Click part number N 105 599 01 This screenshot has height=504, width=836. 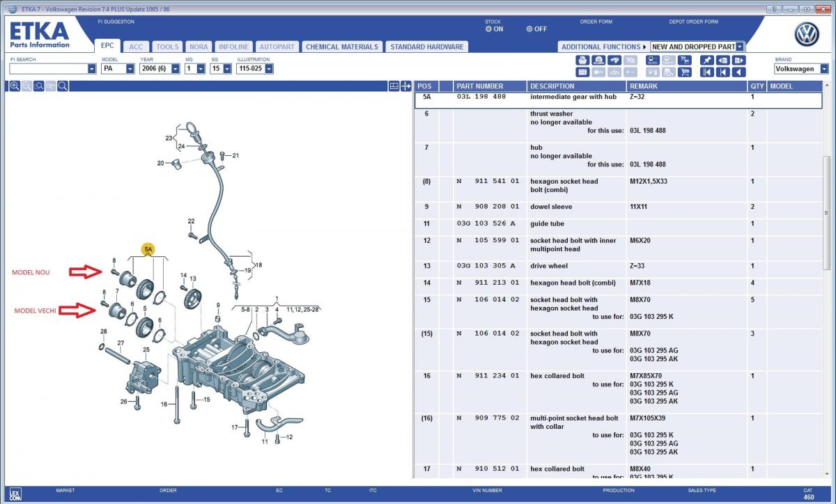[x=488, y=240]
